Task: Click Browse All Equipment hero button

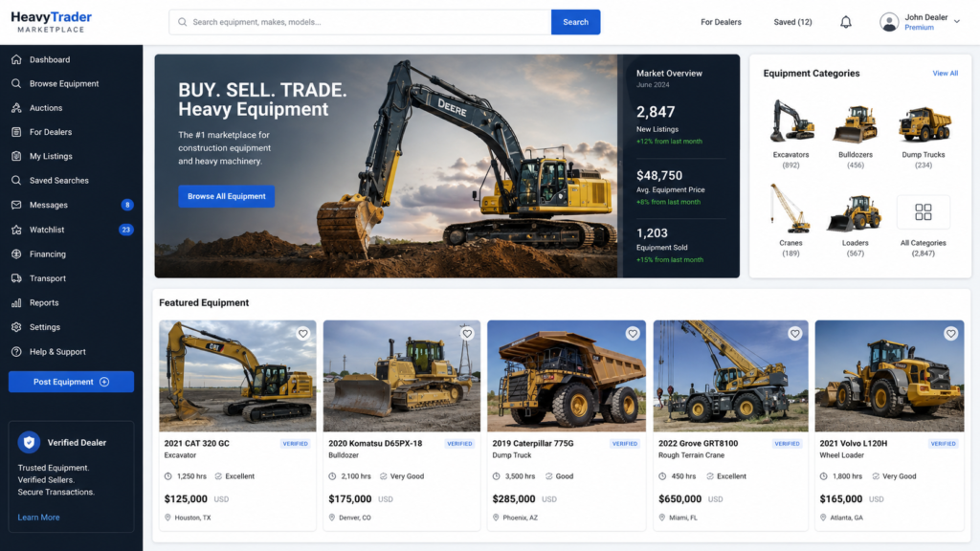Action: 226,196
